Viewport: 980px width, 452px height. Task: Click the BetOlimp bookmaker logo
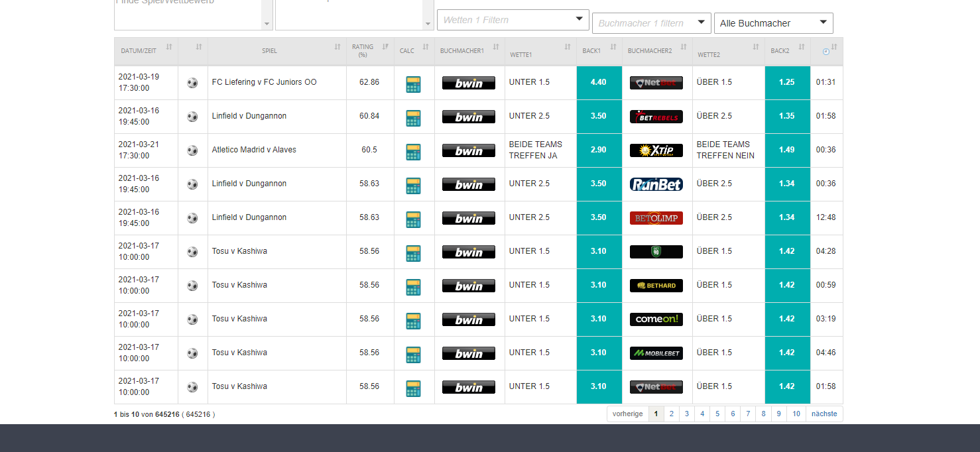(656, 218)
